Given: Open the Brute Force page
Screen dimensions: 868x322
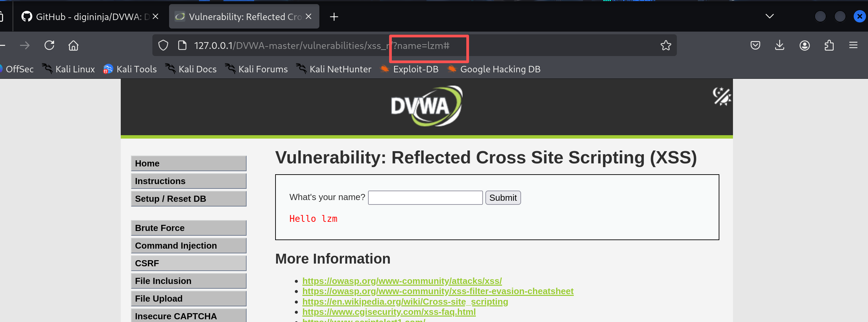Looking at the screenshot, I should click(188, 228).
